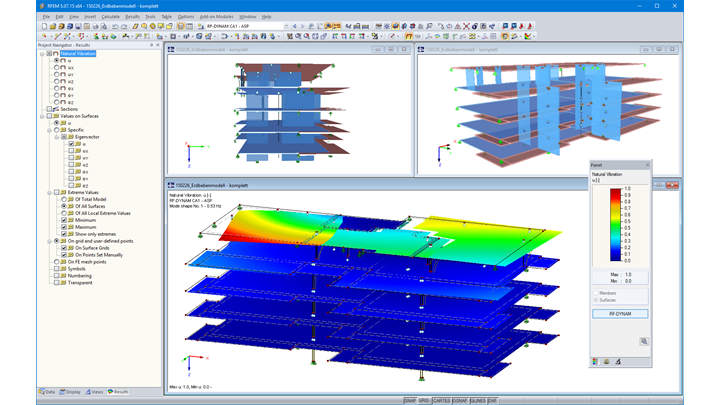Switch to the Views navigator tab
This screenshot has height=405, width=720.
coord(95,392)
